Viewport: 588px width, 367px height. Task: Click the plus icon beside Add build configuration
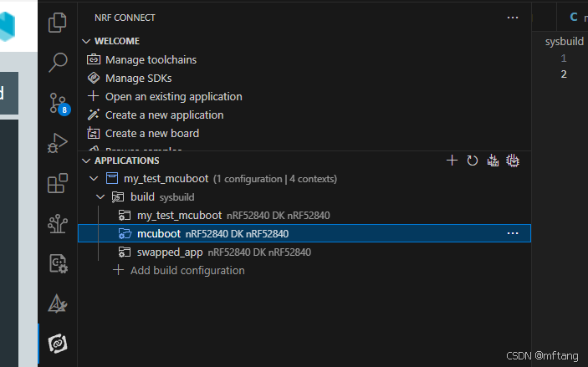(118, 270)
